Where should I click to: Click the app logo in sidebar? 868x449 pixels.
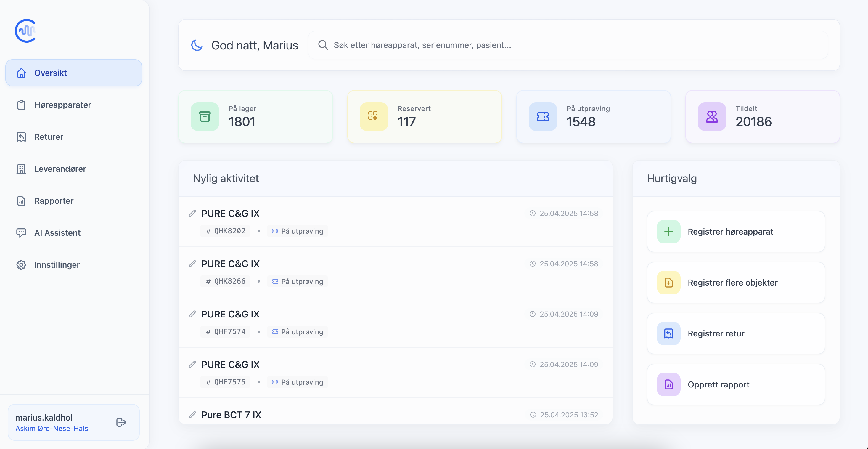26,31
